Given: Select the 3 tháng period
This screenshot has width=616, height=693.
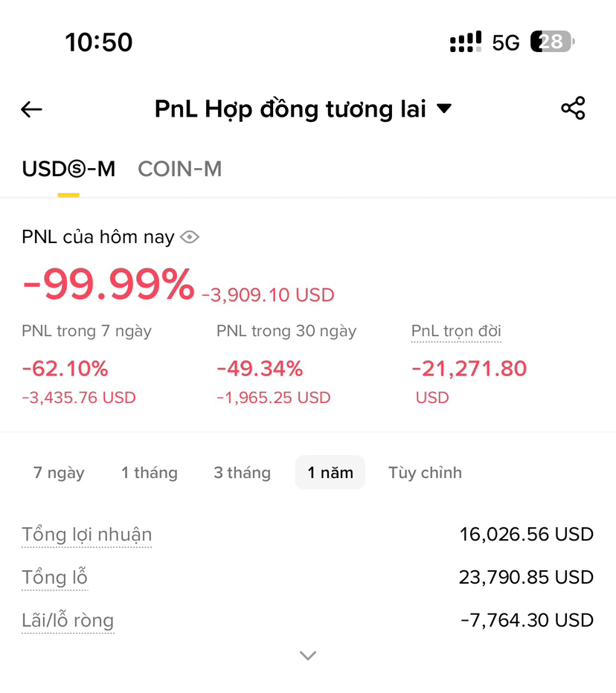Looking at the screenshot, I should [243, 473].
